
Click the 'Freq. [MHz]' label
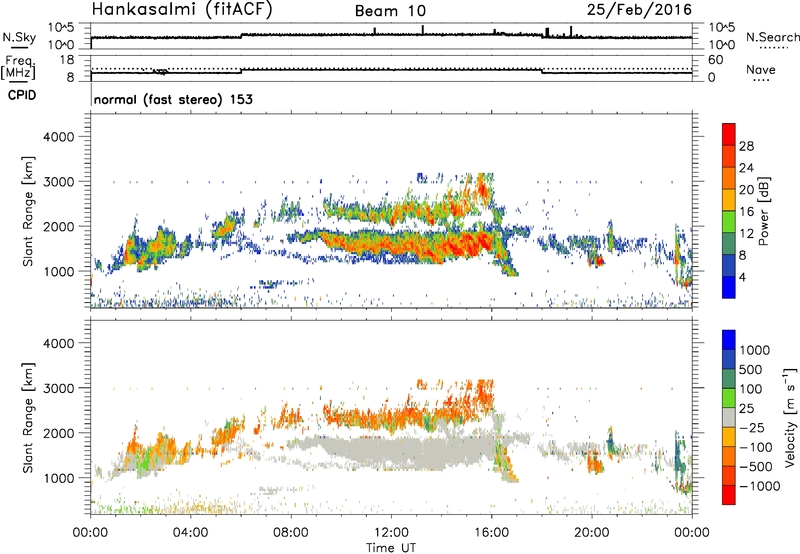tap(18, 67)
